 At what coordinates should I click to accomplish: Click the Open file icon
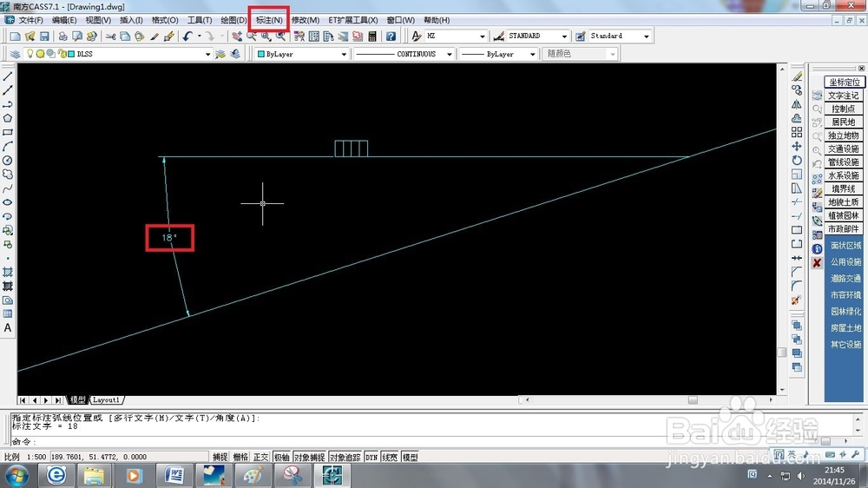(x=30, y=36)
